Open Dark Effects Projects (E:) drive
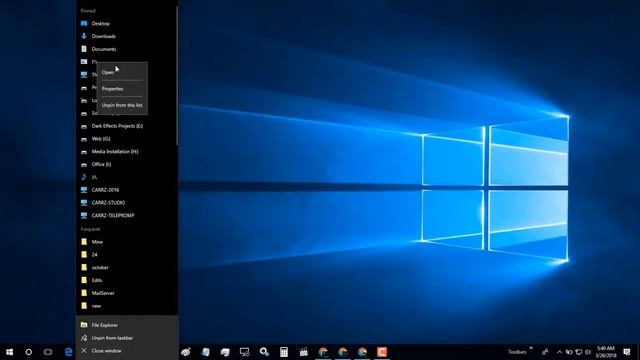The image size is (640, 360). pos(127,126)
